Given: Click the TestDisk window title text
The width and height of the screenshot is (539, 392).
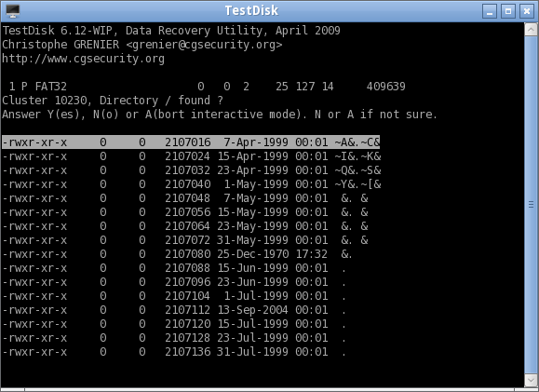Looking at the screenshot, I should coord(251,10).
